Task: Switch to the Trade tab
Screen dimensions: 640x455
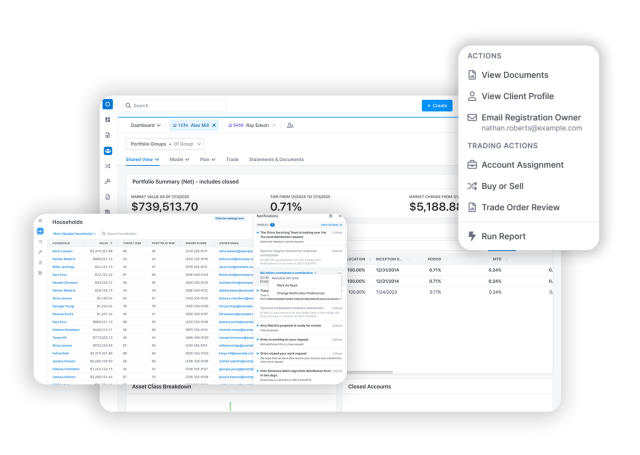Action: click(232, 160)
